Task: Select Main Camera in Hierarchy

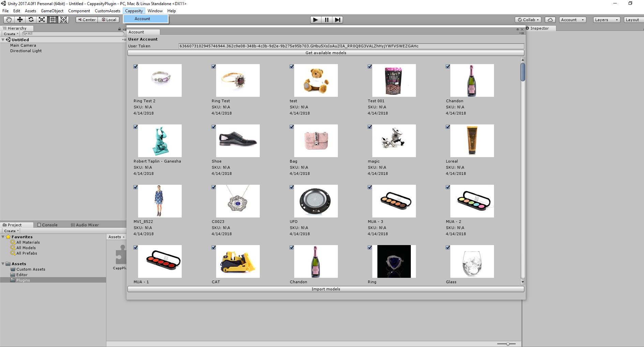Action: [x=23, y=45]
